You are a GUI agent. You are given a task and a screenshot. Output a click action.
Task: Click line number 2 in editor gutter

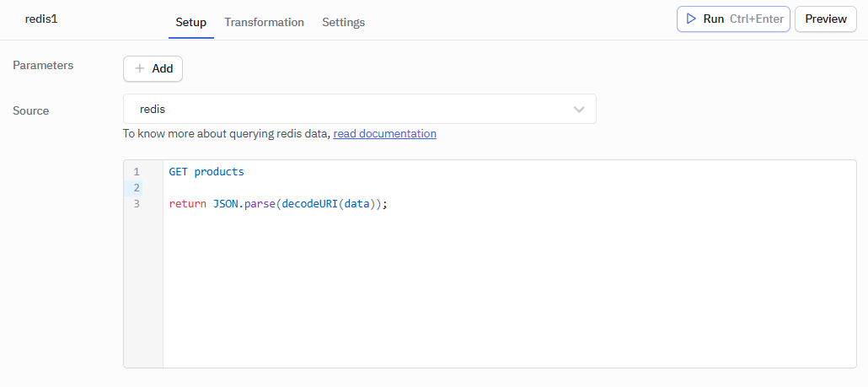click(136, 187)
